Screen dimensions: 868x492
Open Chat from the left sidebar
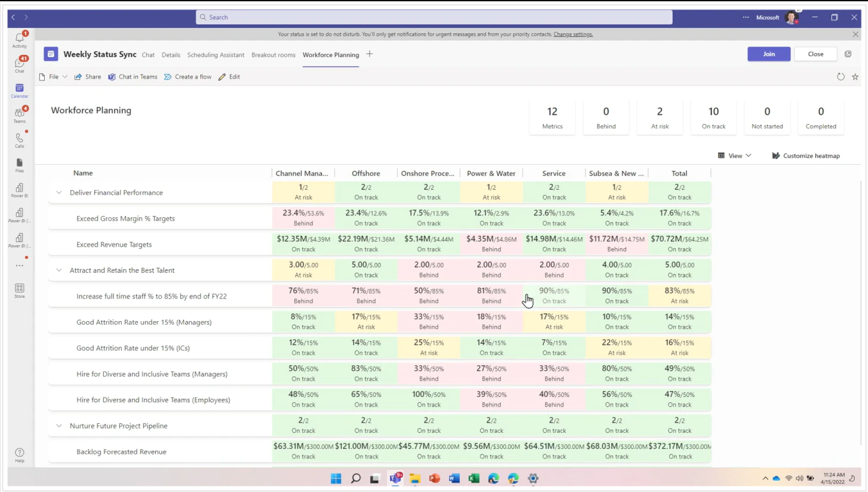[20, 64]
